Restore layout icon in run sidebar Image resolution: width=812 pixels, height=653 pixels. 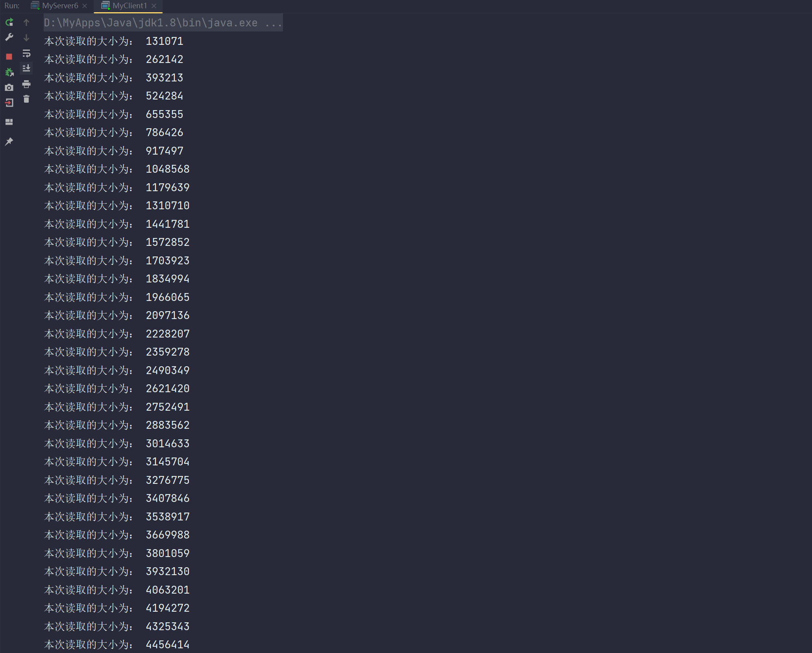9,122
